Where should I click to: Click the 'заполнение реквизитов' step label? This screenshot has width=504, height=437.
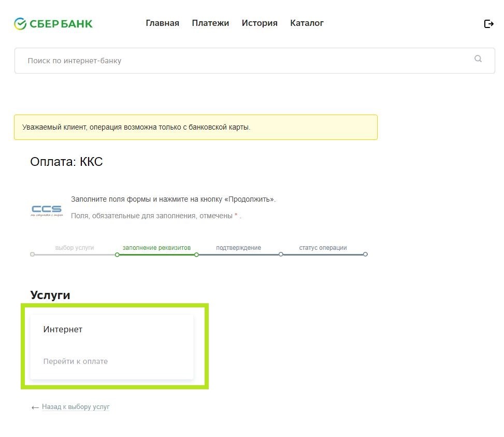tap(156, 248)
